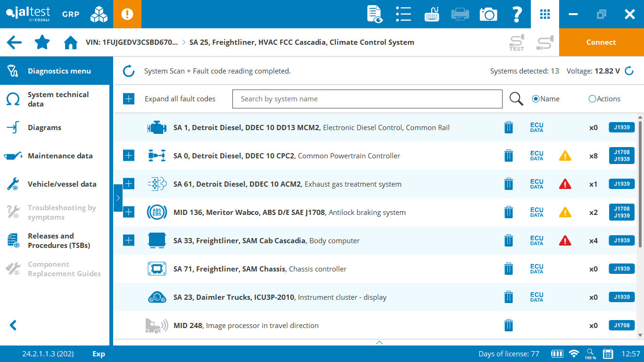Click the red warning triangle for SA 33 SAM Cab
Viewport: 644px width, 362px height.
pyautogui.click(x=565, y=241)
